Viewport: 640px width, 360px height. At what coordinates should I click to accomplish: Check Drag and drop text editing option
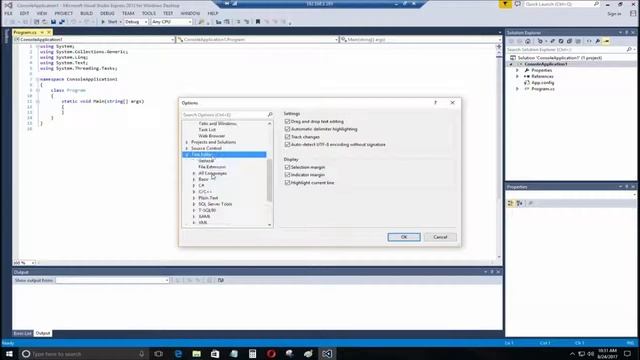pos(287,122)
